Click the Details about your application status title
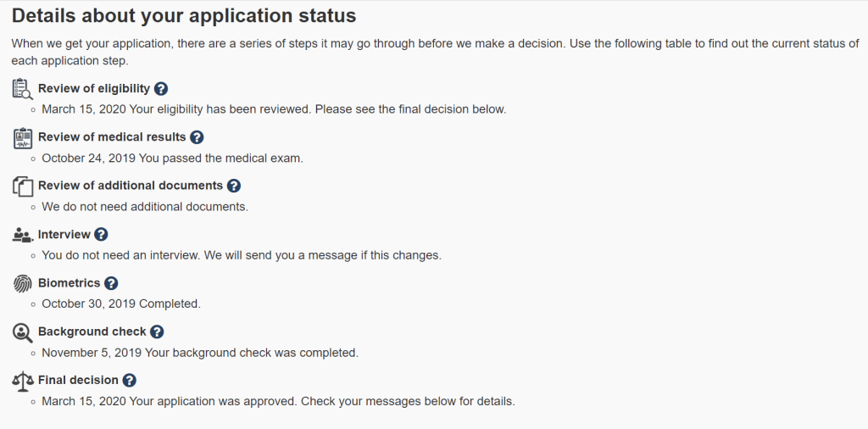The image size is (868, 429). pyautogui.click(x=184, y=16)
